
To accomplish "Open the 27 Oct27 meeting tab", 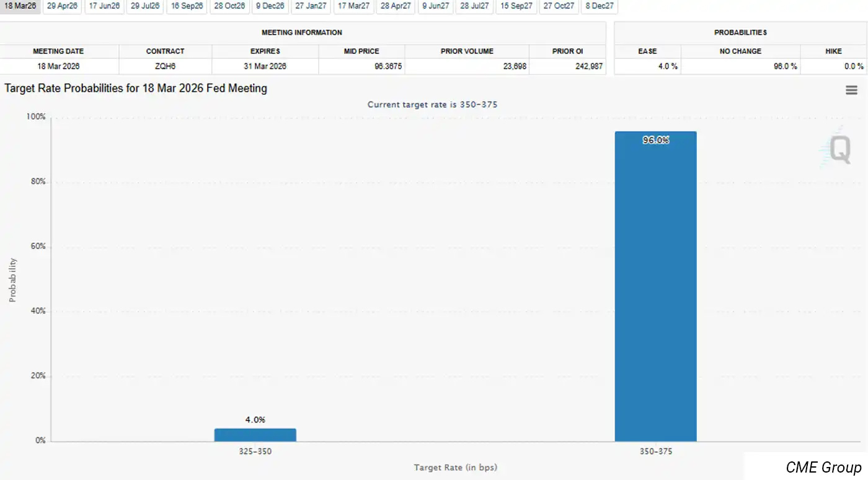I will tap(559, 6).
